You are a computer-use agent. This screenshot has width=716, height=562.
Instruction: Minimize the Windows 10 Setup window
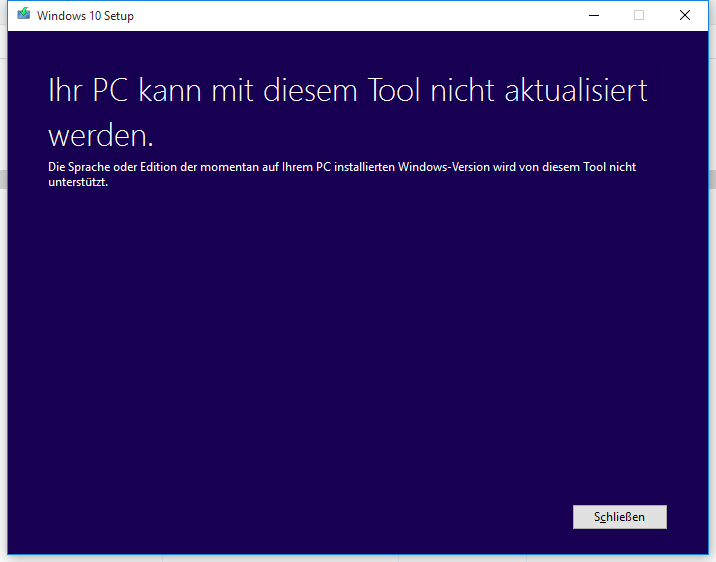(x=594, y=16)
